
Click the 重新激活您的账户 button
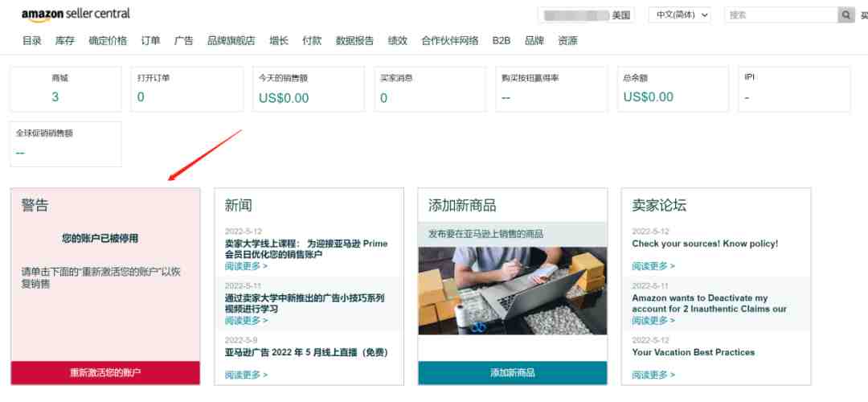pos(105,372)
